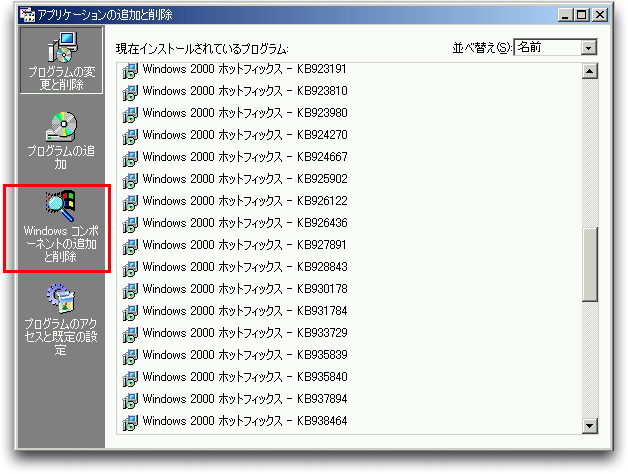Click hotfix icon beside KB926436

[130, 224]
